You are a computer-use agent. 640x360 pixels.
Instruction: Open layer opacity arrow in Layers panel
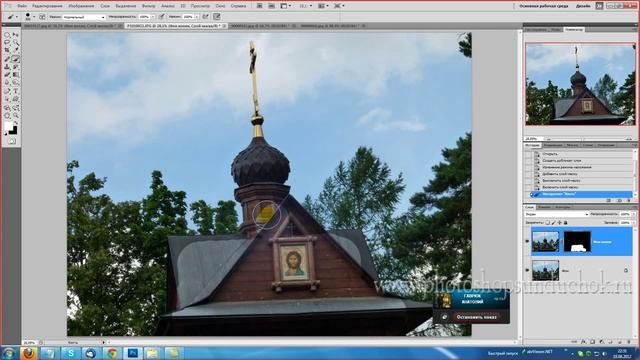[634, 214]
